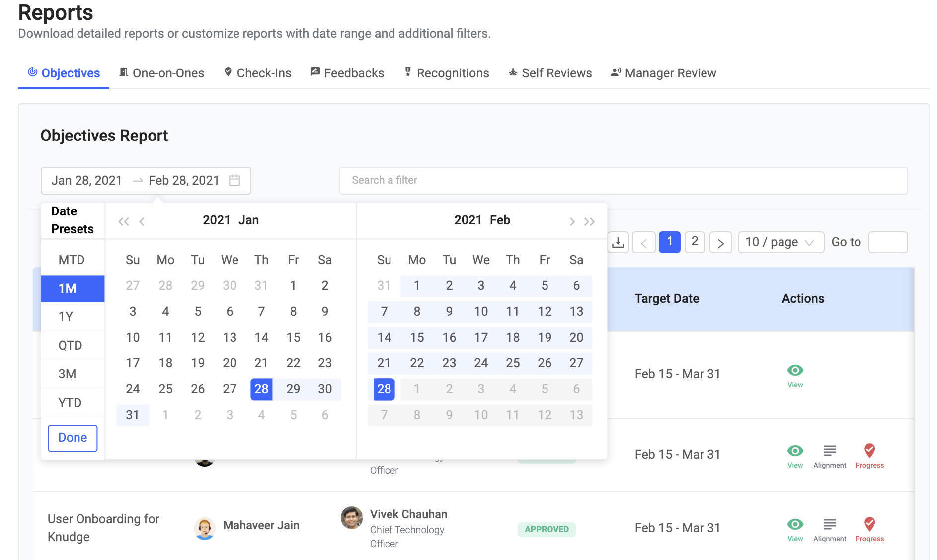937x560 pixels.
Task: Go to previous year in calendar
Action: tap(123, 221)
